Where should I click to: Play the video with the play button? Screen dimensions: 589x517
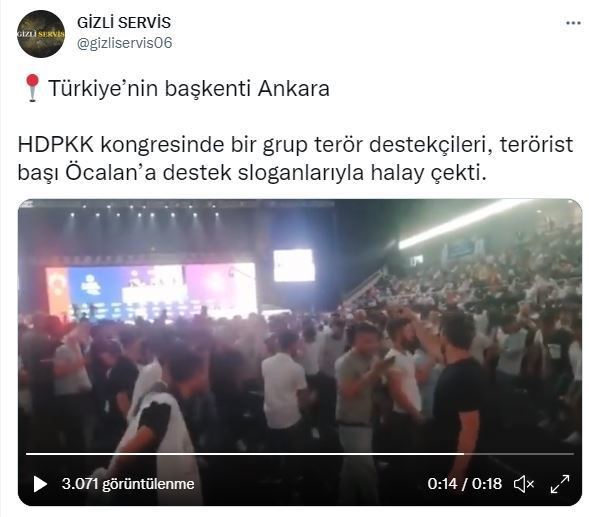40,484
